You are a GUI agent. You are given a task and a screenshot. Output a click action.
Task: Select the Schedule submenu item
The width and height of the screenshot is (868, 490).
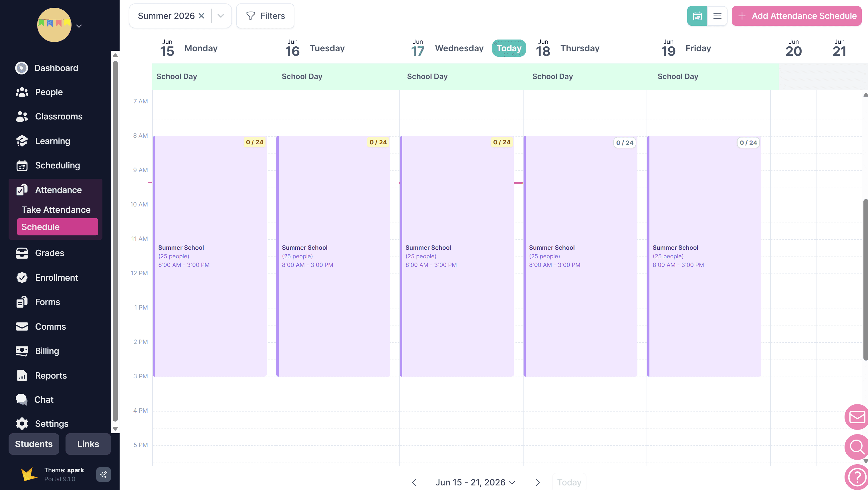57,227
